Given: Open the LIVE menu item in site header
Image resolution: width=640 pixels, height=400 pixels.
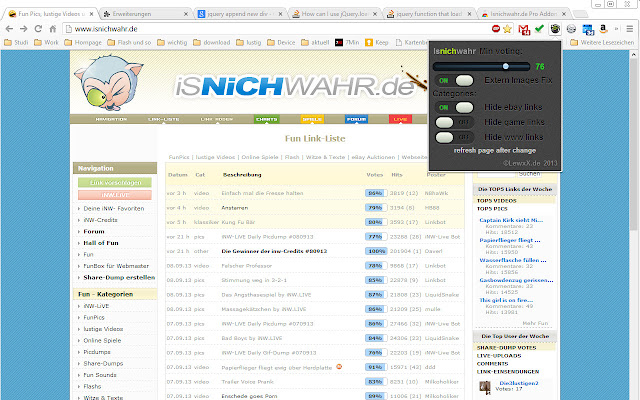Looking at the screenshot, I should tap(400, 119).
